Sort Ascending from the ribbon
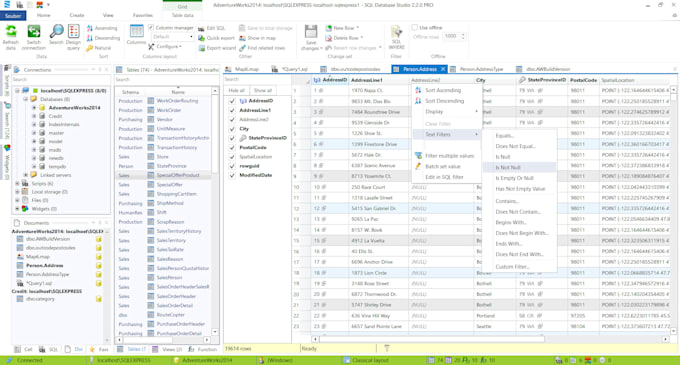 [101, 28]
